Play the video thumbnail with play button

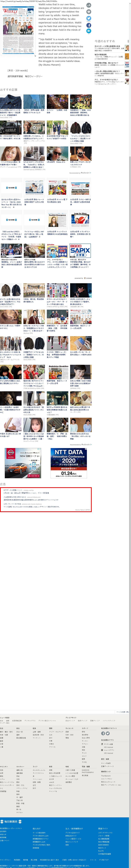pyautogui.click(x=34, y=128)
